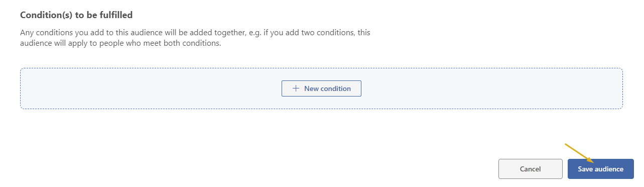Click the plus icon beside New condition

coord(296,88)
